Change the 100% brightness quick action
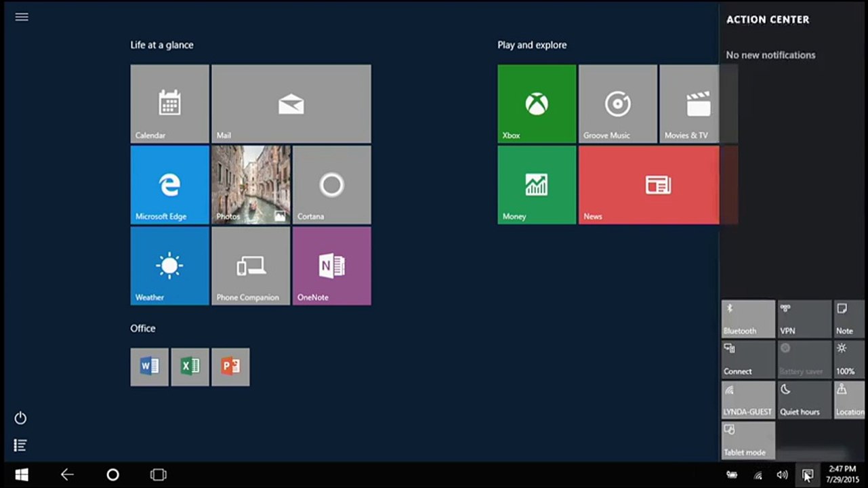Screen dimensions: 868x488 pyautogui.click(x=850, y=360)
